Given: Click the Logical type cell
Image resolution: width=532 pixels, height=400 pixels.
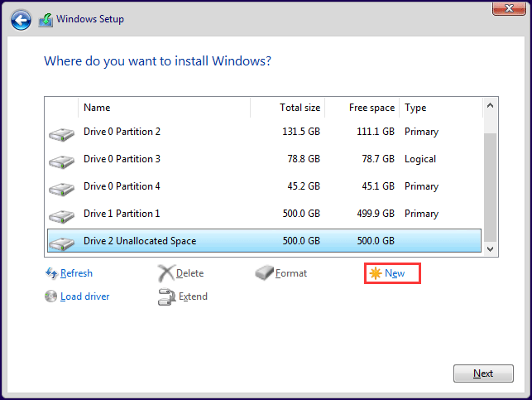Looking at the screenshot, I should [x=420, y=159].
